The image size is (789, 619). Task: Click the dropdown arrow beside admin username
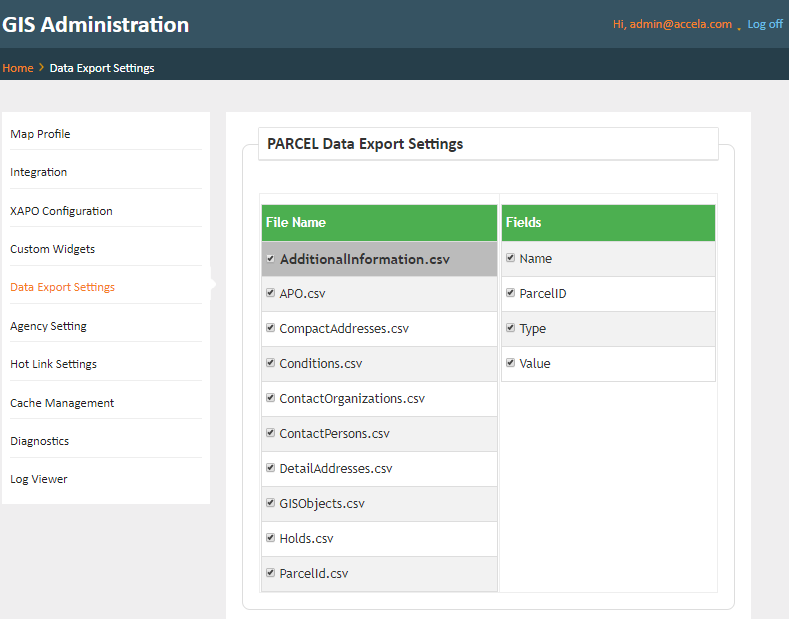tap(739, 27)
